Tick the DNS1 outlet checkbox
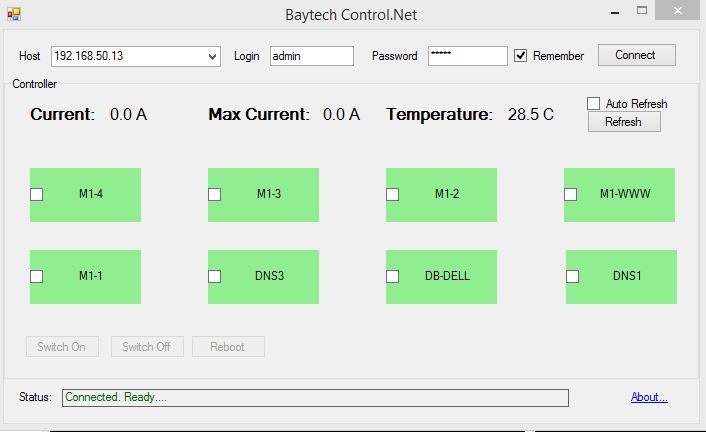Image resolution: width=706 pixels, height=432 pixels. click(x=573, y=276)
